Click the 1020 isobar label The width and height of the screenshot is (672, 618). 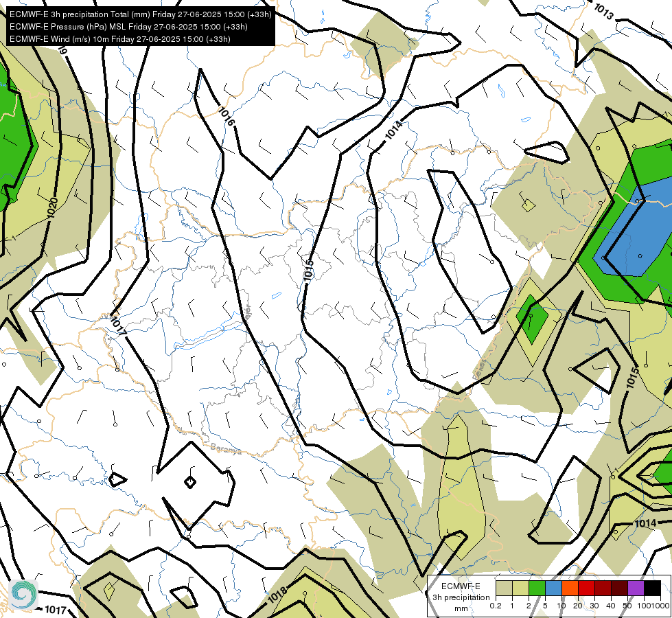[52, 207]
